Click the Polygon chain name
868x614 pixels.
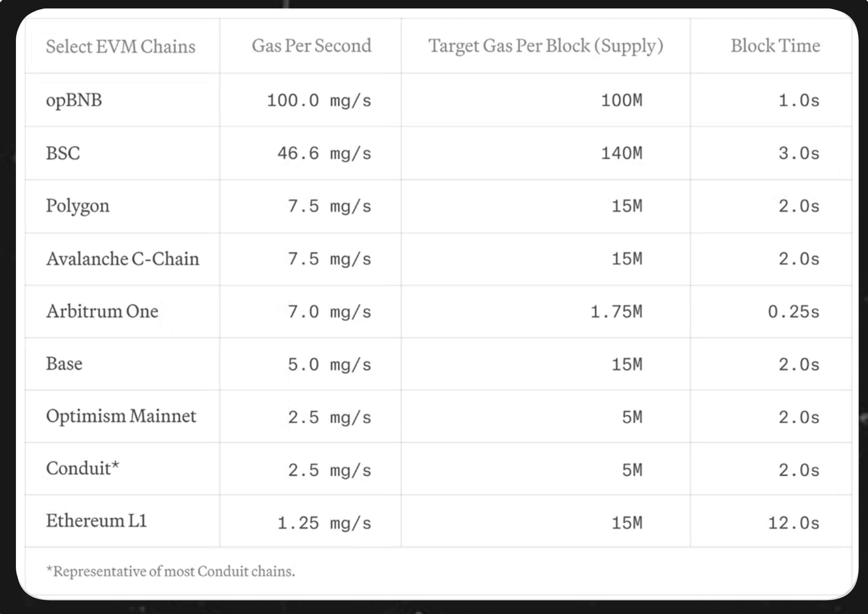pyautogui.click(x=78, y=206)
